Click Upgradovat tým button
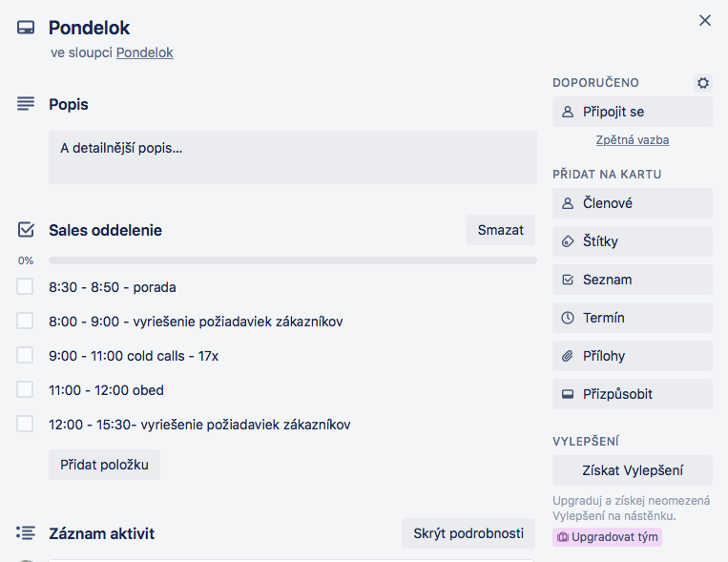 pos(607,537)
